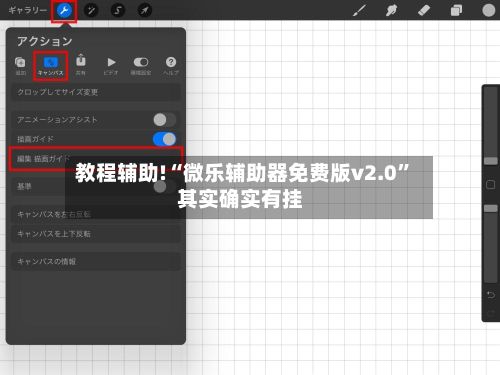Switch to the Video (ビデオ) tab

point(111,66)
